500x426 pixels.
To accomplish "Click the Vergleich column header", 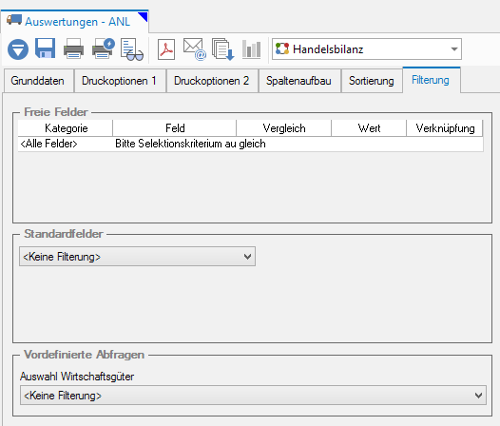I will (284, 128).
